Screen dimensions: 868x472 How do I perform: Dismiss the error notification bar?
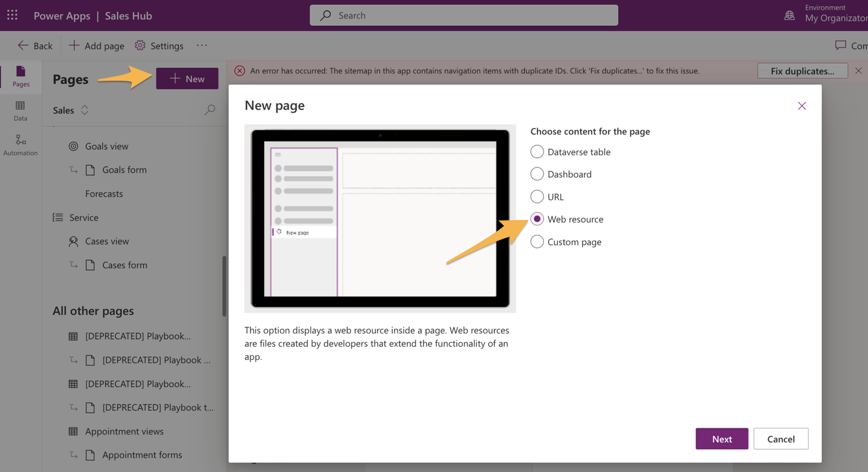[858, 71]
